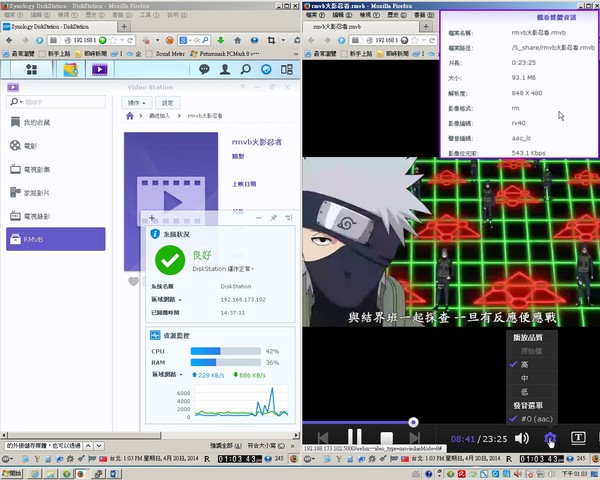Pause the video playback
This screenshot has width=600, height=480.
pyautogui.click(x=353, y=437)
